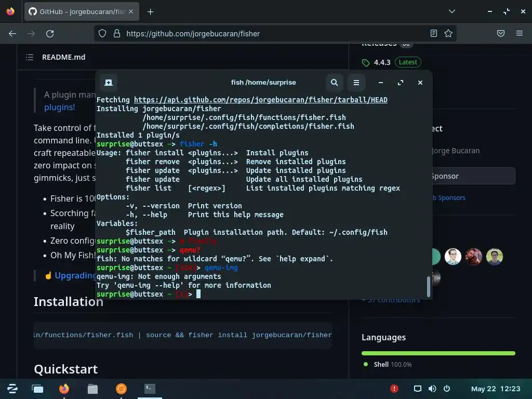Open the plugins! link in README
Screen dimensions: 532x399
59,107
